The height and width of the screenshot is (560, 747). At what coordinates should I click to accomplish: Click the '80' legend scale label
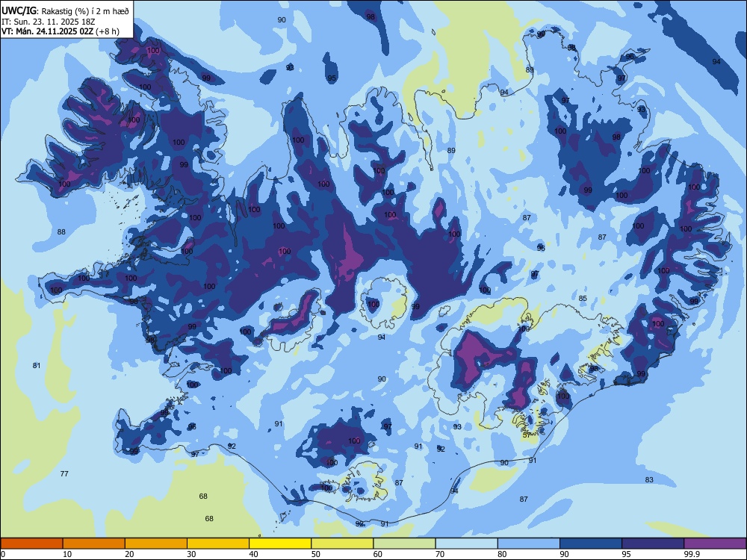pos(503,554)
